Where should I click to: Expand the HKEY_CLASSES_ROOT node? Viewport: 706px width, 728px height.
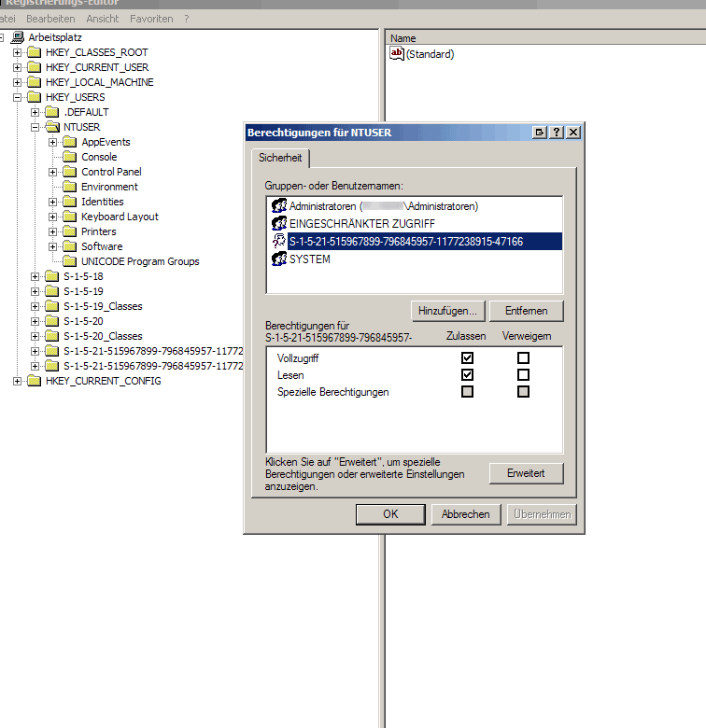[x=17, y=52]
